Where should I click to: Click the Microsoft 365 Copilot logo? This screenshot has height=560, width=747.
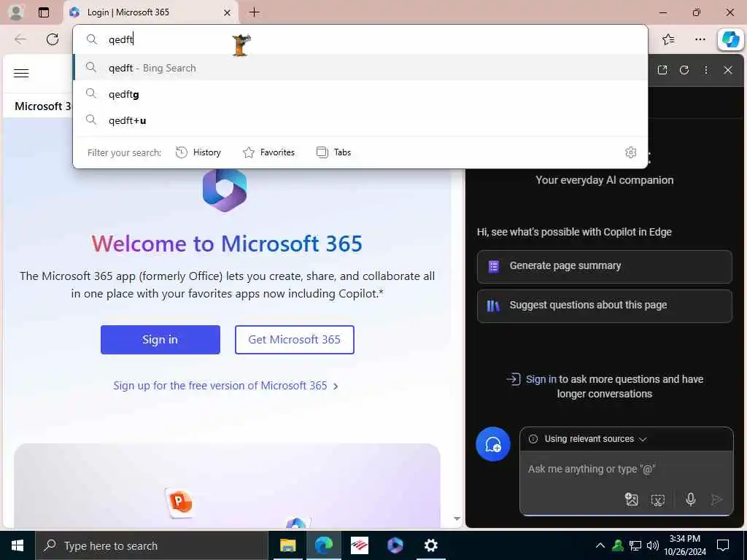click(x=225, y=190)
